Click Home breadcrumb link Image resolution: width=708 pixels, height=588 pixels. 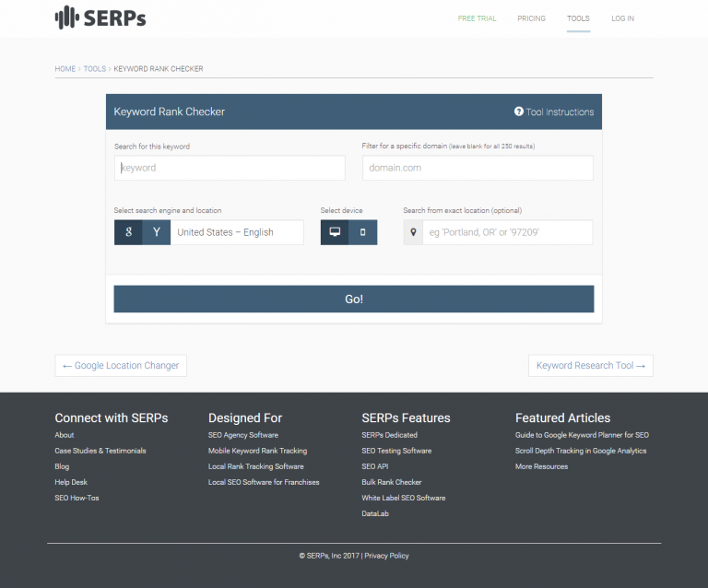pos(65,69)
